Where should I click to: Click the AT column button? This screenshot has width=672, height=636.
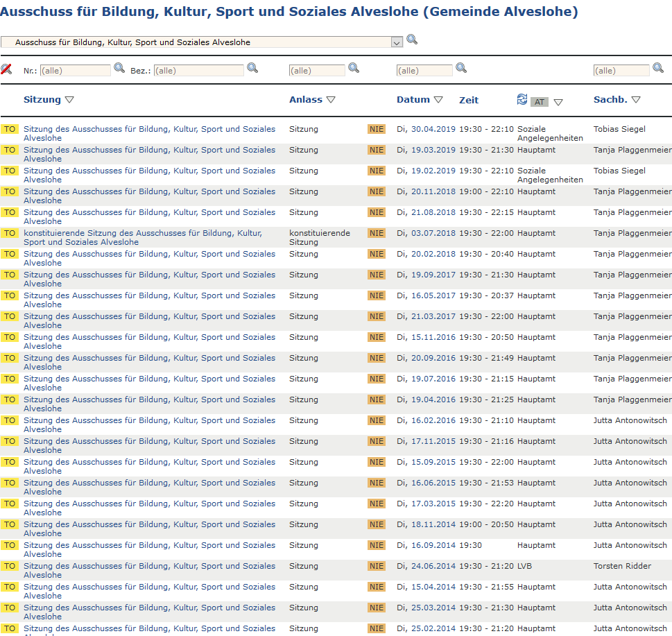pos(540,102)
